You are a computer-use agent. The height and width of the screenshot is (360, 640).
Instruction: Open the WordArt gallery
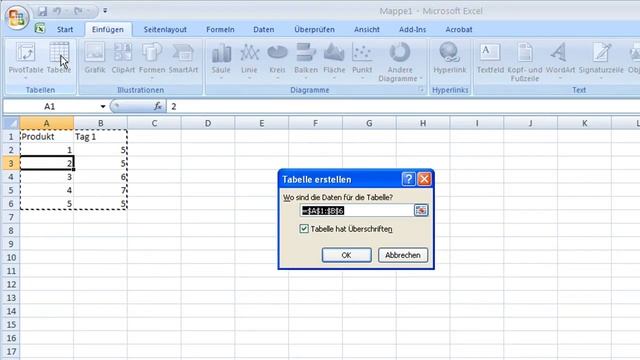click(560, 61)
